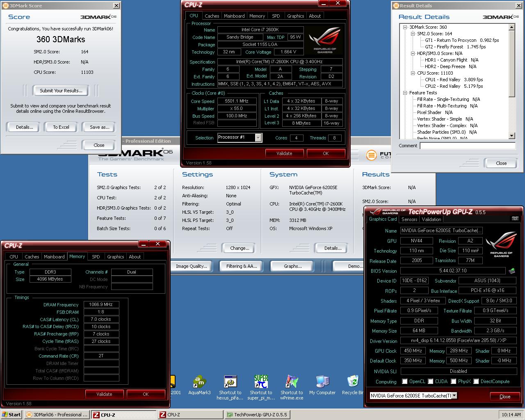Open the Recycle Bin icon
Viewport: 525px width, 420px height.
[x=353, y=382]
